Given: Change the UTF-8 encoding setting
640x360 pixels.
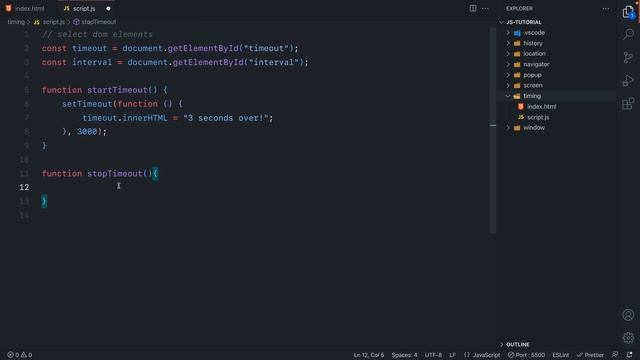Looking at the screenshot, I should click(433, 355).
